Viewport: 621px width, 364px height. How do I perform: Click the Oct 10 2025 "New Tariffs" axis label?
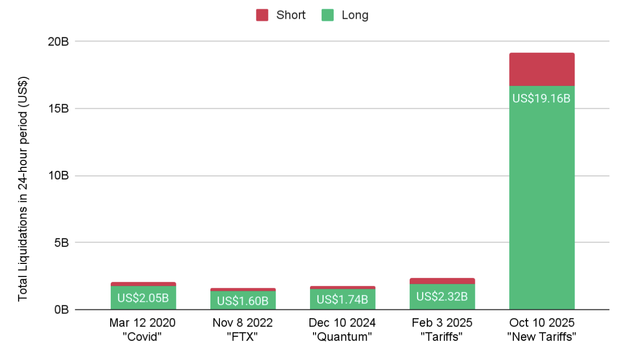pyautogui.click(x=542, y=330)
